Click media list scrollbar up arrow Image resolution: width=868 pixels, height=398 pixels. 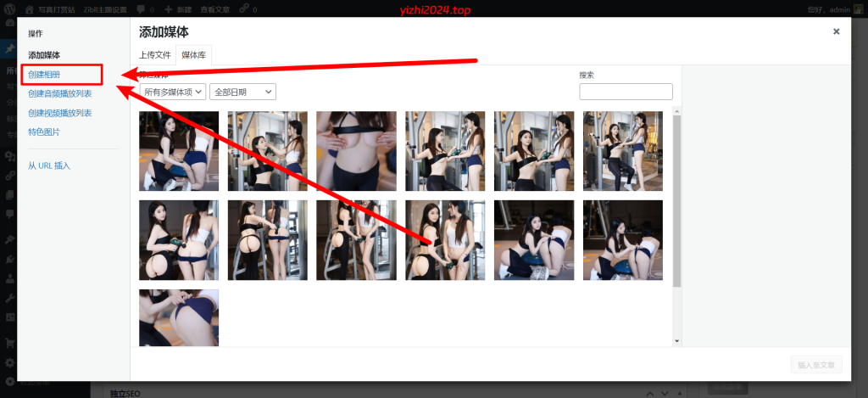[676, 111]
